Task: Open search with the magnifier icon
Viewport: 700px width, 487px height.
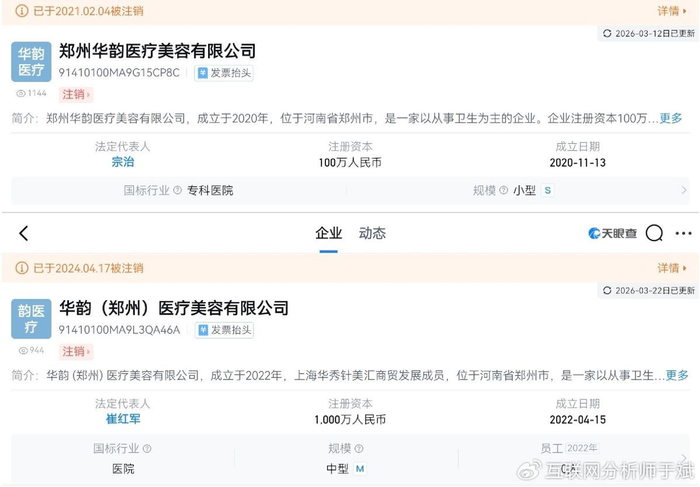Action: tap(654, 233)
